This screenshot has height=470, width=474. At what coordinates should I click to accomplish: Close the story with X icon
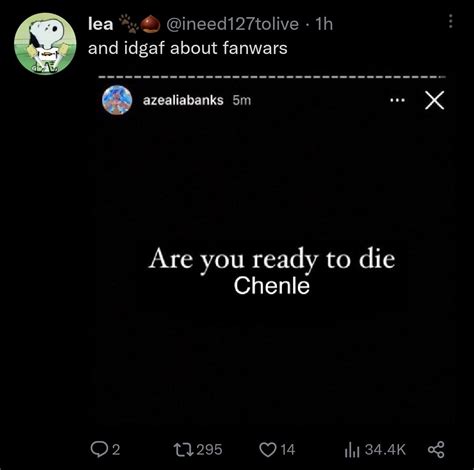[435, 100]
